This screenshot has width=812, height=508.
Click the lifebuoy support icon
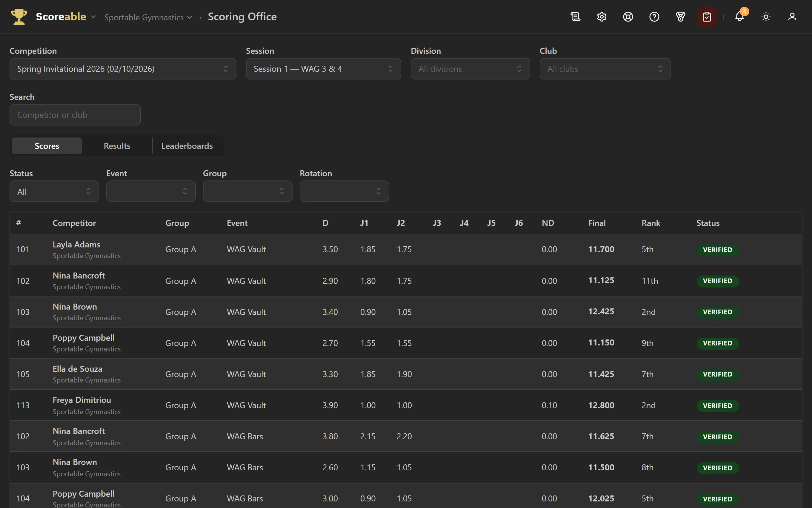628,16
